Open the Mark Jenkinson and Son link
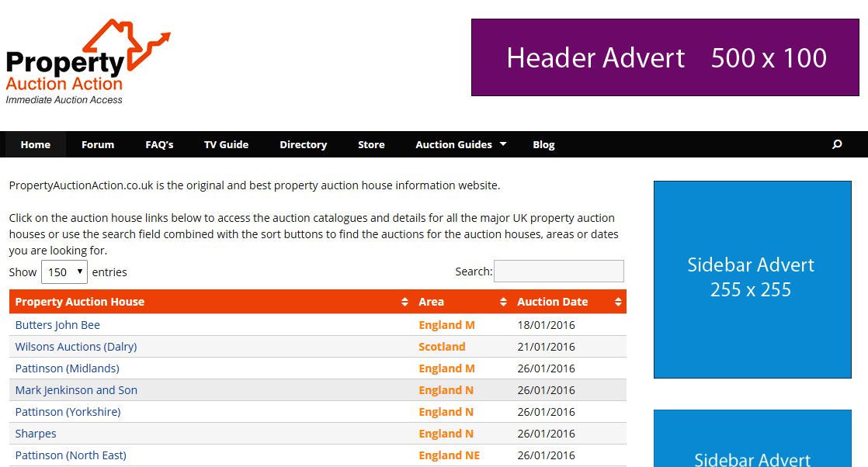The height and width of the screenshot is (467, 868). 76,390
